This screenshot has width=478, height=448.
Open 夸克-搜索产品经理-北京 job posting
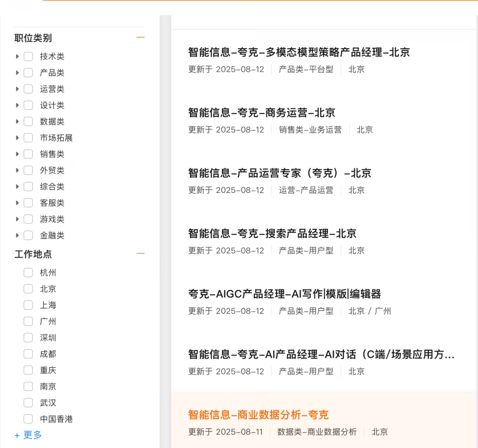pyautogui.click(x=272, y=234)
